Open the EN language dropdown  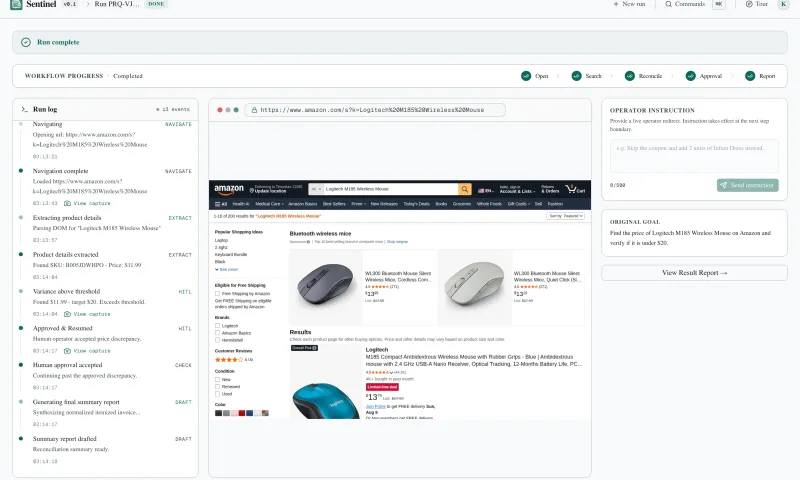(485, 191)
